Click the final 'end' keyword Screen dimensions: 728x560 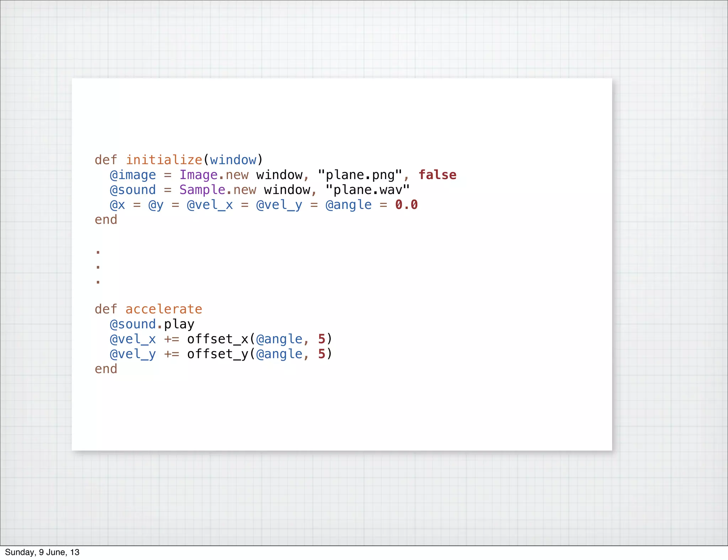click(x=106, y=369)
